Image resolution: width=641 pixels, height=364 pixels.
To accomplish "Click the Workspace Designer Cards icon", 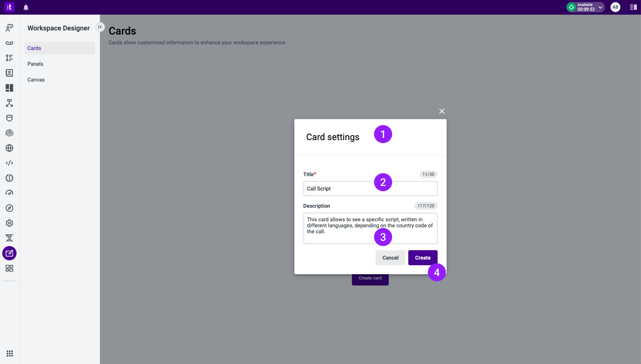I will [9, 253].
